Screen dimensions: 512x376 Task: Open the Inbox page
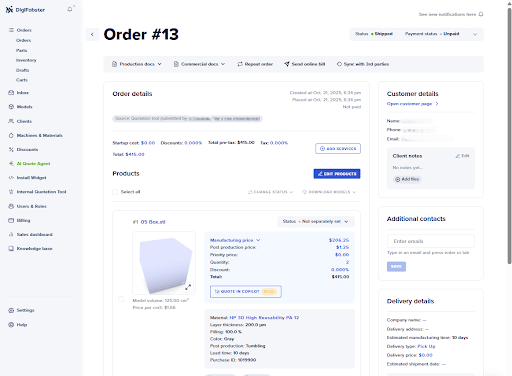tap(23, 93)
